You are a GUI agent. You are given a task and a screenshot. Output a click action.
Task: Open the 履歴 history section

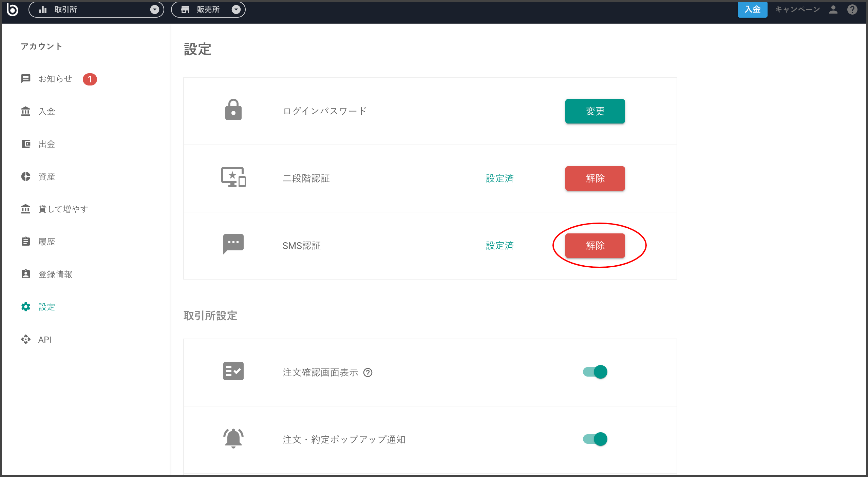coord(26,242)
